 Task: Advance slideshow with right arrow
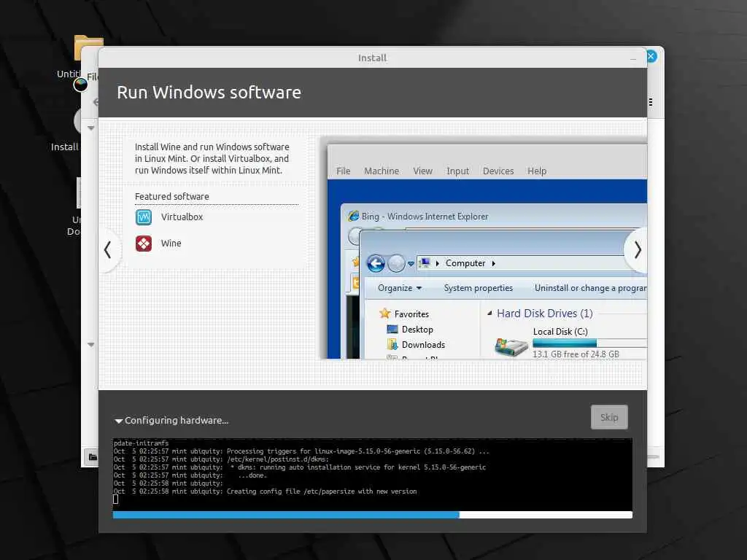637,249
